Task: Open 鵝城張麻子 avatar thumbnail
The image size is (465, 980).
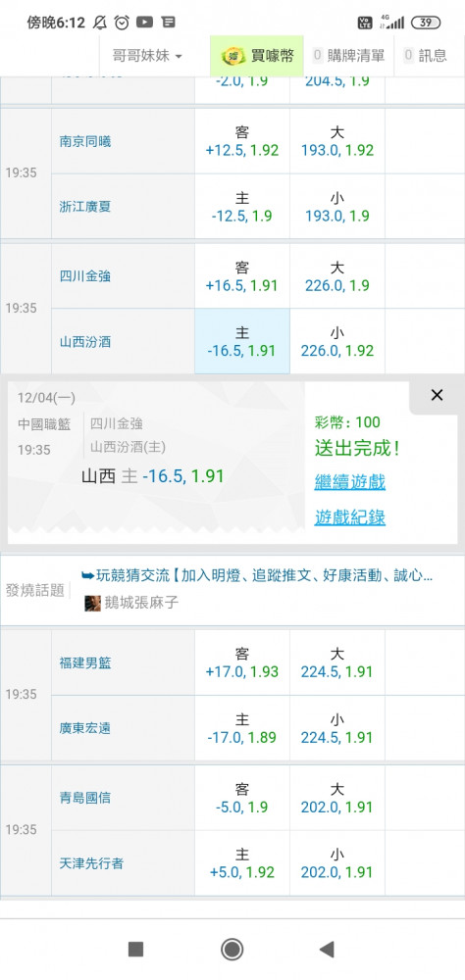Action: pyautogui.click(x=92, y=603)
